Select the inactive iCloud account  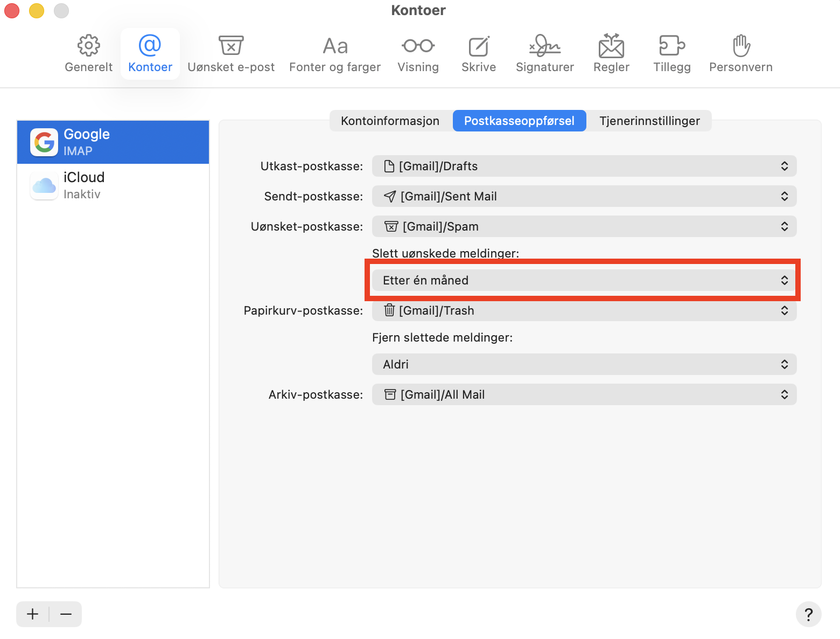tap(113, 185)
